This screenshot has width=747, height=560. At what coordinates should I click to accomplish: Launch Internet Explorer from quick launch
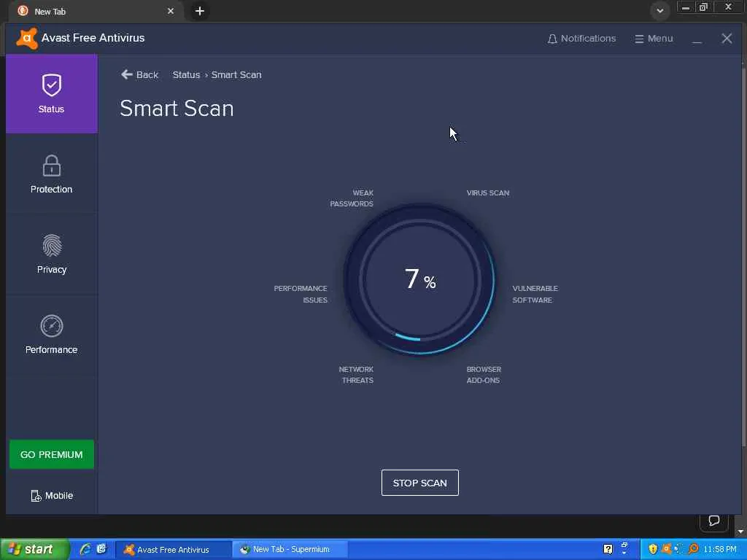coord(85,549)
